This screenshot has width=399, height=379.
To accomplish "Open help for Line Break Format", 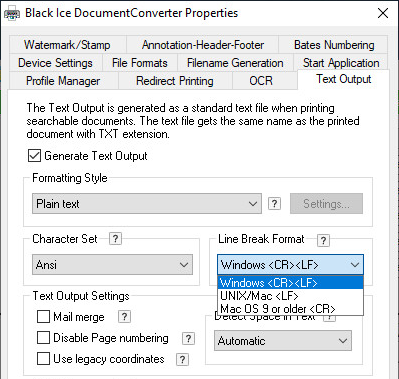I will [323, 240].
